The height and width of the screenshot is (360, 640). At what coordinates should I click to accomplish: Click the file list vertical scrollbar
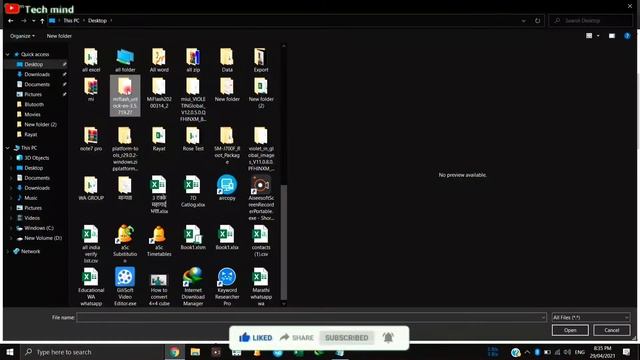click(284, 242)
